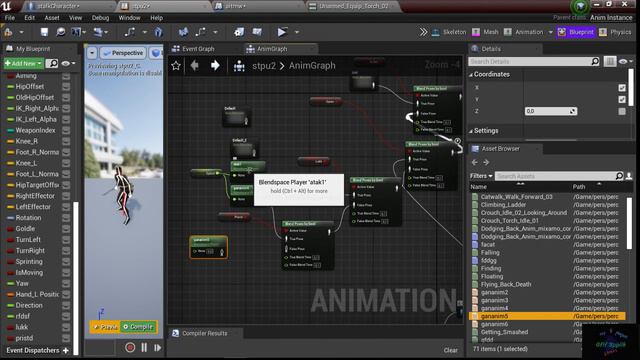The height and width of the screenshot is (360, 640).
Task: Toggle the Y coordinate checkbox
Action: point(622,99)
